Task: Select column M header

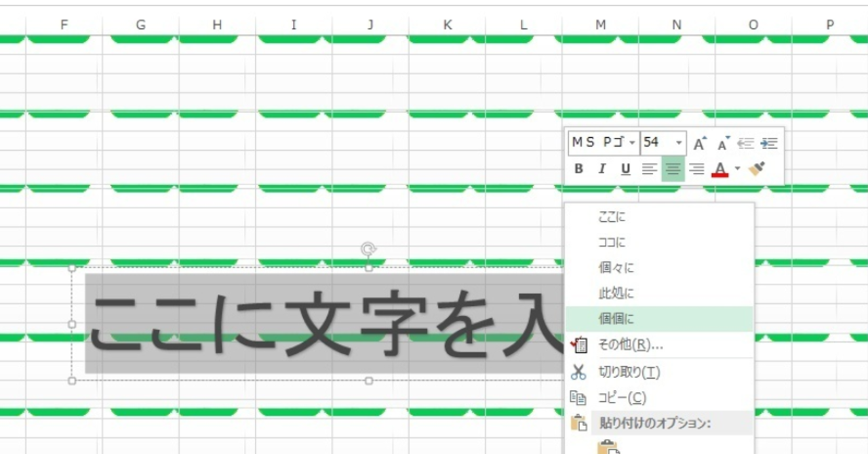Action: tap(600, 25)
